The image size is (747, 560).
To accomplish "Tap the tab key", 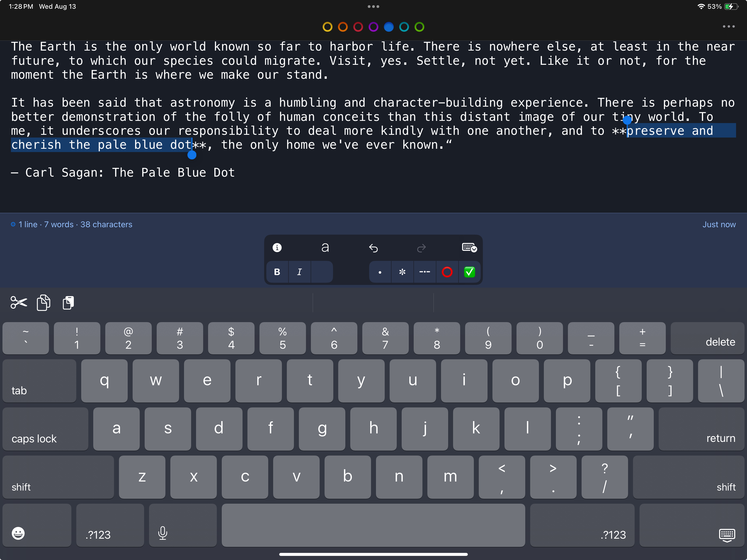I will [39, 381].
